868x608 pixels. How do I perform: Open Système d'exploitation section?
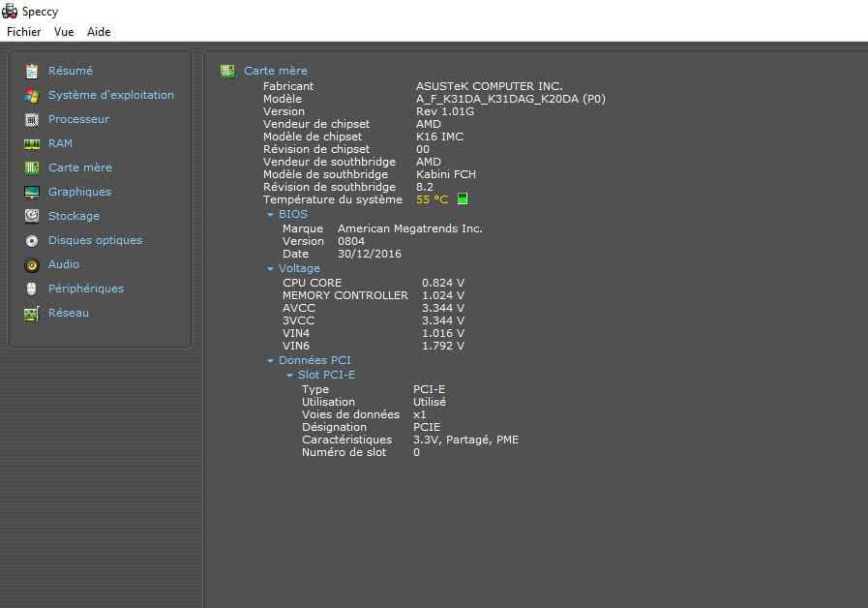(x=110, y=95)
